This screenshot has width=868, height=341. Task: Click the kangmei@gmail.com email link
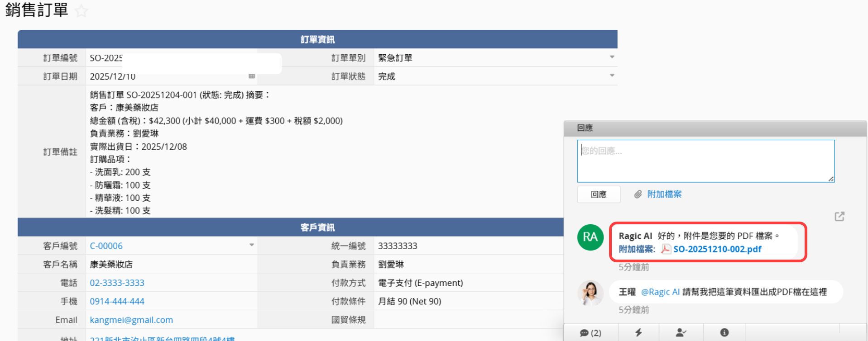pos(131,320)
